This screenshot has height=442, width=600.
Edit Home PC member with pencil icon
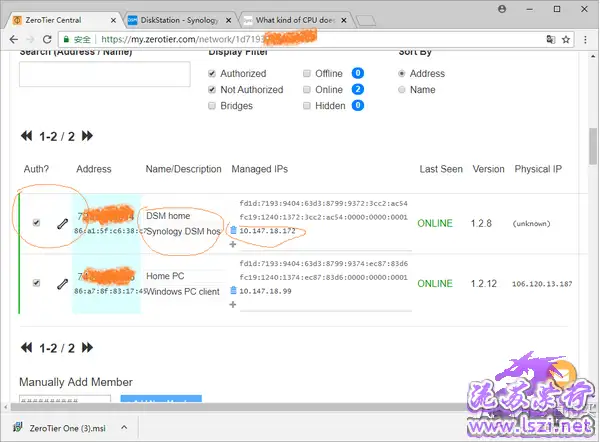(62, 284)
